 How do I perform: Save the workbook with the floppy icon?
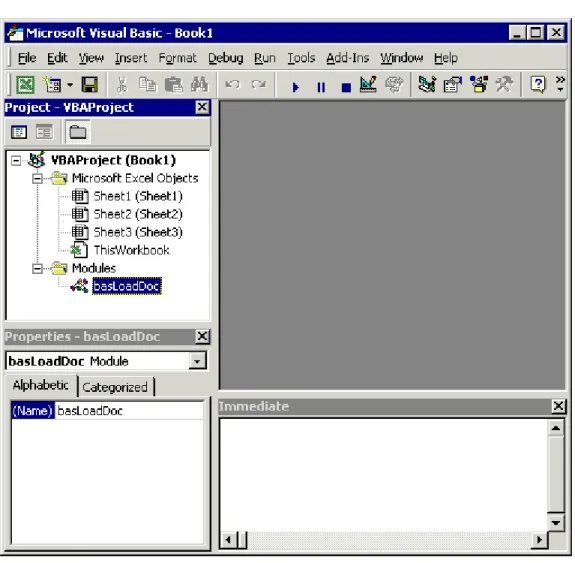90,85
